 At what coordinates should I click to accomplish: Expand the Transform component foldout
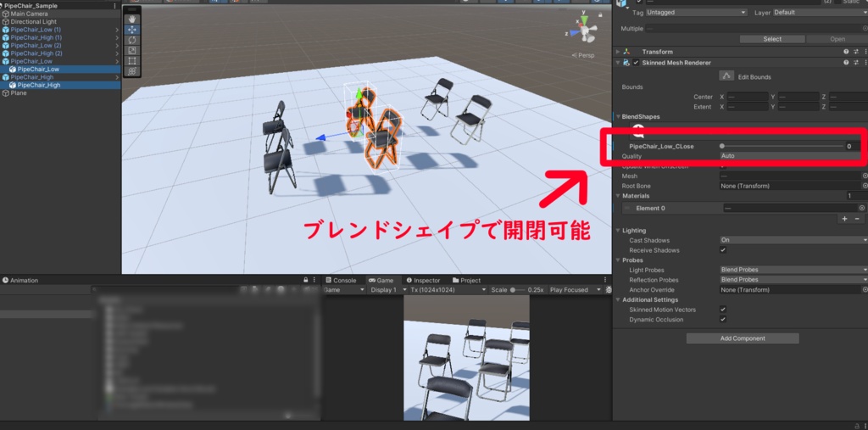618,52
